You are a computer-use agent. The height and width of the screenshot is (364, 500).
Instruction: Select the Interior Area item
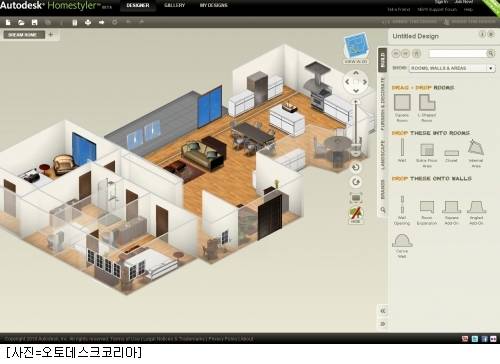coord(476,153)
